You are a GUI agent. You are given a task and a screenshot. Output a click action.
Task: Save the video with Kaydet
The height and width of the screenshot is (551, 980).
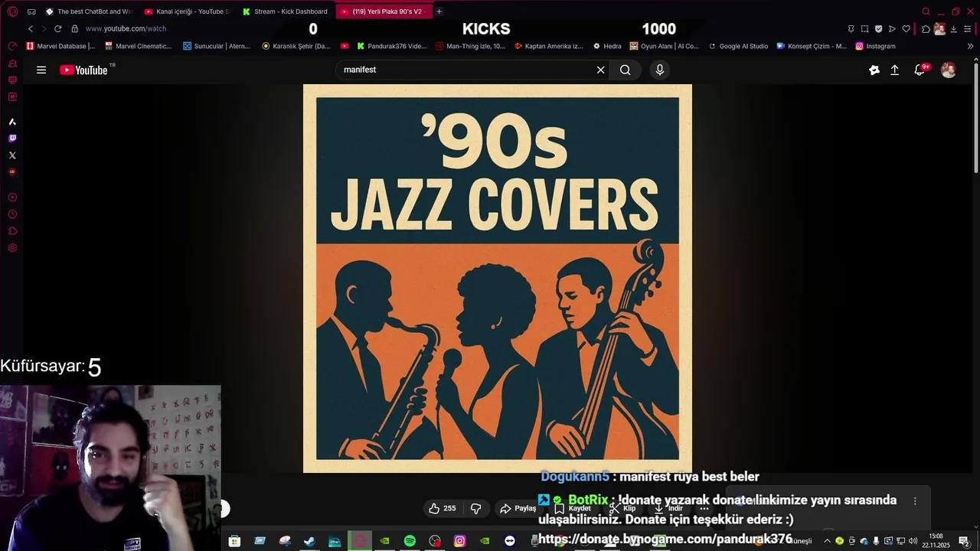[573, 508]
